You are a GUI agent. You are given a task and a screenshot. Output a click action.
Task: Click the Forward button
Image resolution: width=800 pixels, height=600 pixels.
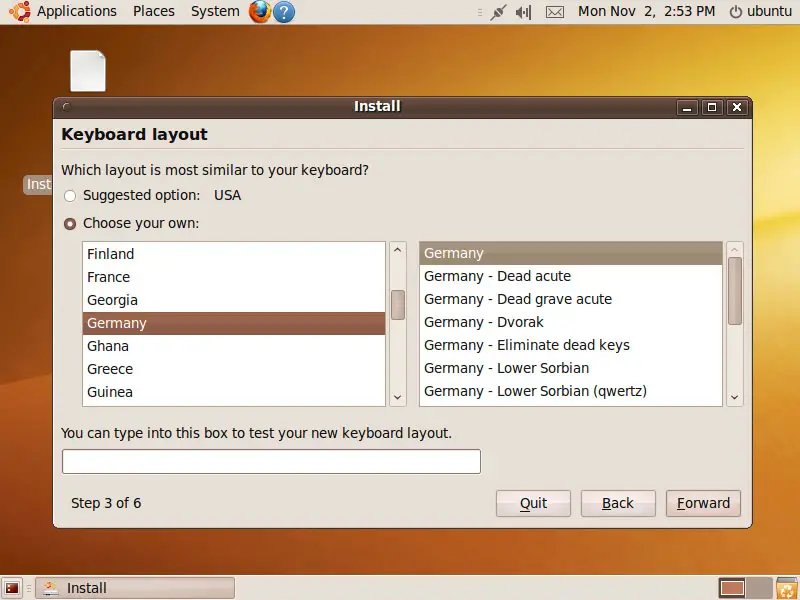click(x=703, y=504)
